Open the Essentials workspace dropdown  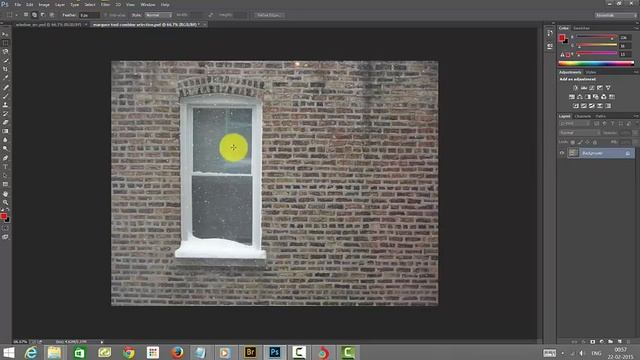coord(616,15)
